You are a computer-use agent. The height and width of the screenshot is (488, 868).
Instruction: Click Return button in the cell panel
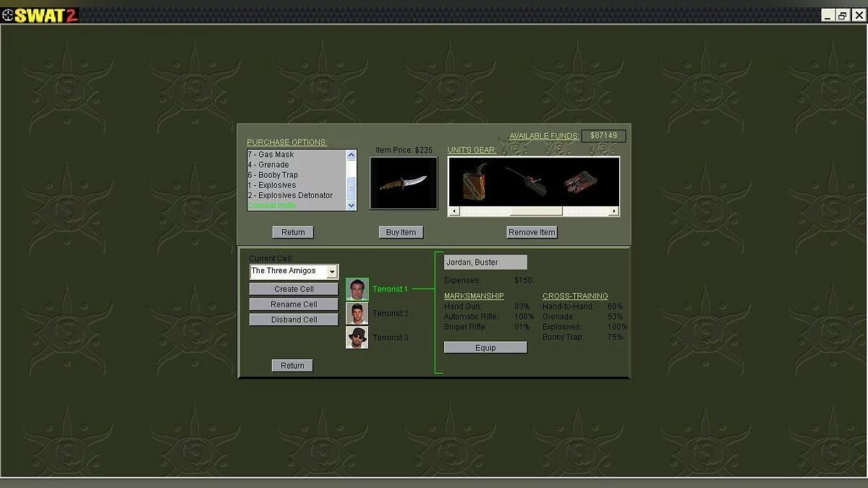click(292, 366)
